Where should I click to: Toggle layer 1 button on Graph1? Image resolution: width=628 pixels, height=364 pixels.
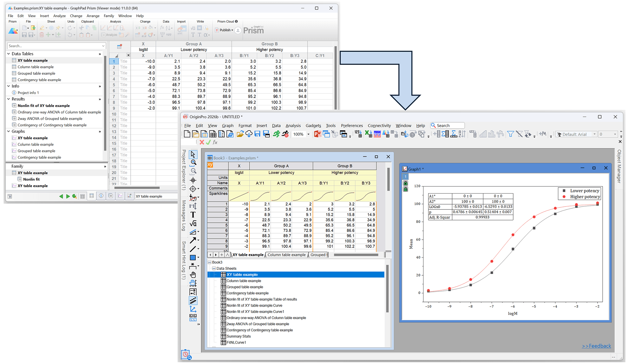(x=405, y=176)
